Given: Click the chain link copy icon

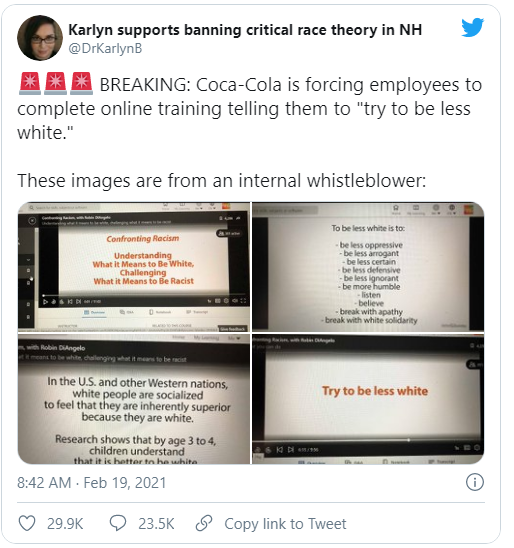Looking at the screenshot, I should tap(204, 523).
